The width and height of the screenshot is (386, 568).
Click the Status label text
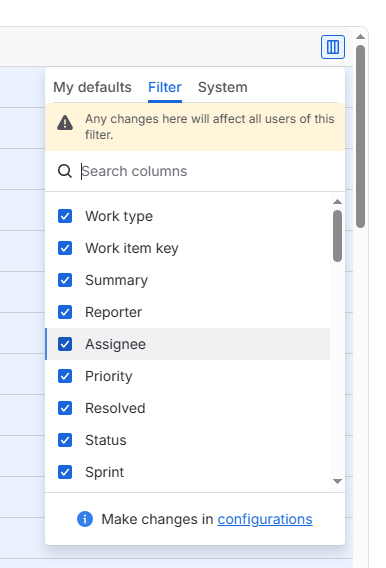[106, 440]
